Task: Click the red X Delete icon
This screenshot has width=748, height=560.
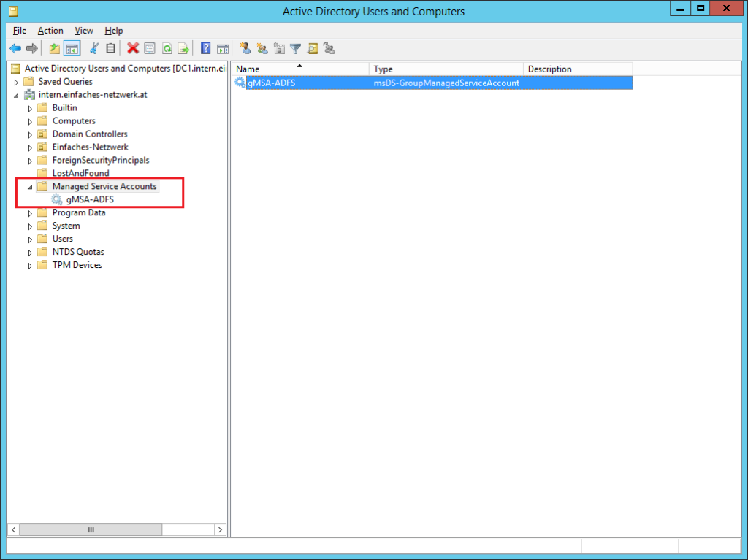Action: (x=133, y=48)
